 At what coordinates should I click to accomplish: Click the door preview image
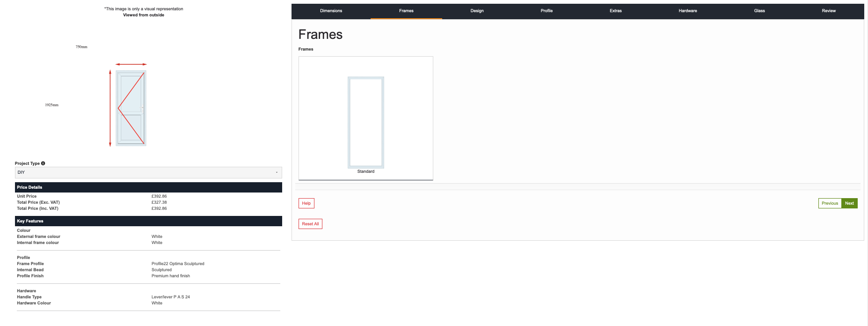click(x=131, y=108)
